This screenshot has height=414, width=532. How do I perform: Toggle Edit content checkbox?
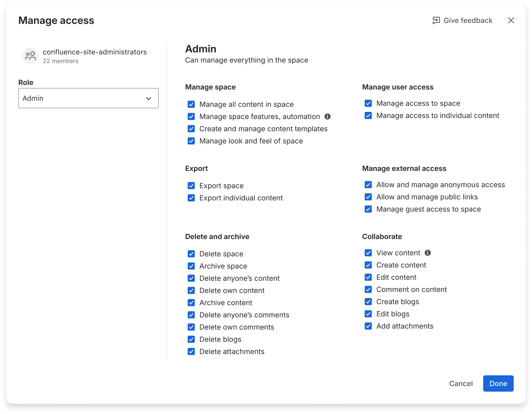[x=368, y=277]
